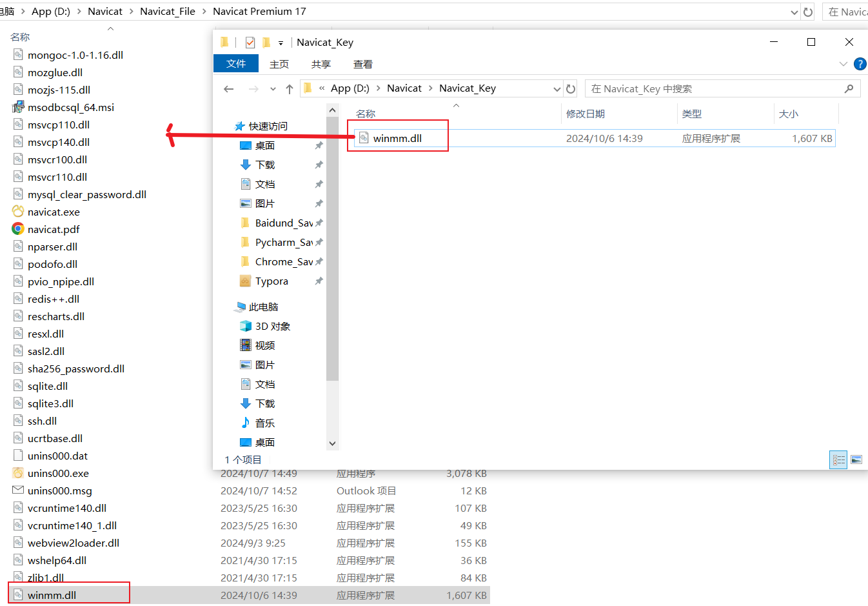Sort by the 类型 column header
This screenshot has width=868, height=606.
692,114
